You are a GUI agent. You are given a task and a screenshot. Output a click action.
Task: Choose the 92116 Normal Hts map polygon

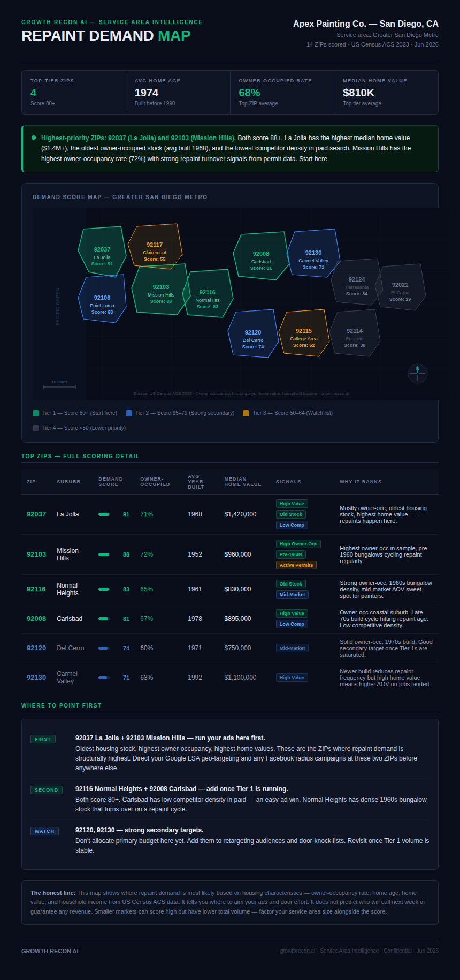[x=208, y=293]
